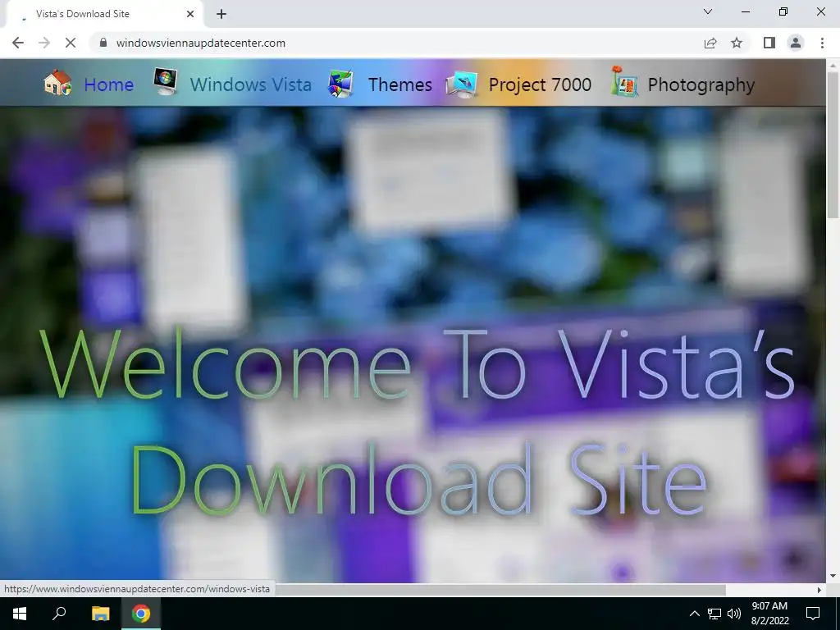Open a new tab with plus button
The height and width of the screenshot is (630, 840).
pyautogui.click(x=221, y=14)
